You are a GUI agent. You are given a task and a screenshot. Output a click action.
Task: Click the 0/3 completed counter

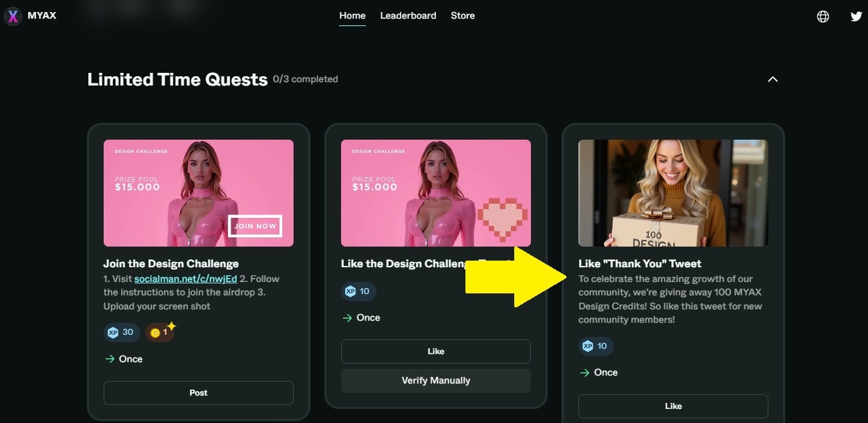(306, 79)
